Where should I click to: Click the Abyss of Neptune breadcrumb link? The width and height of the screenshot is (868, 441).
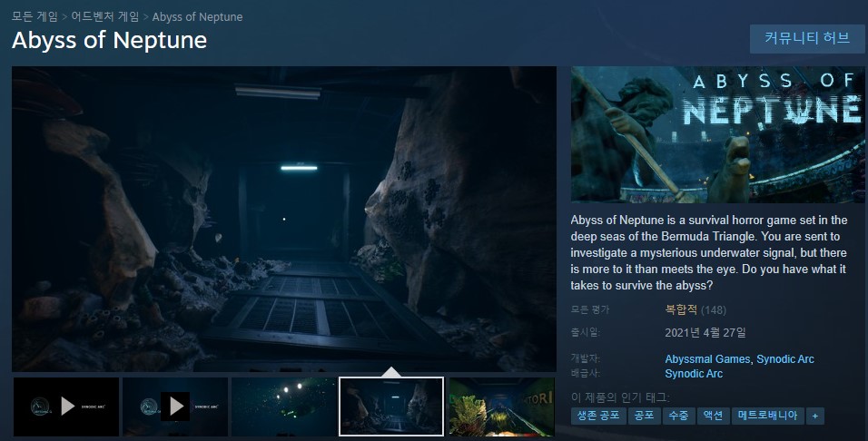point(197,16)
